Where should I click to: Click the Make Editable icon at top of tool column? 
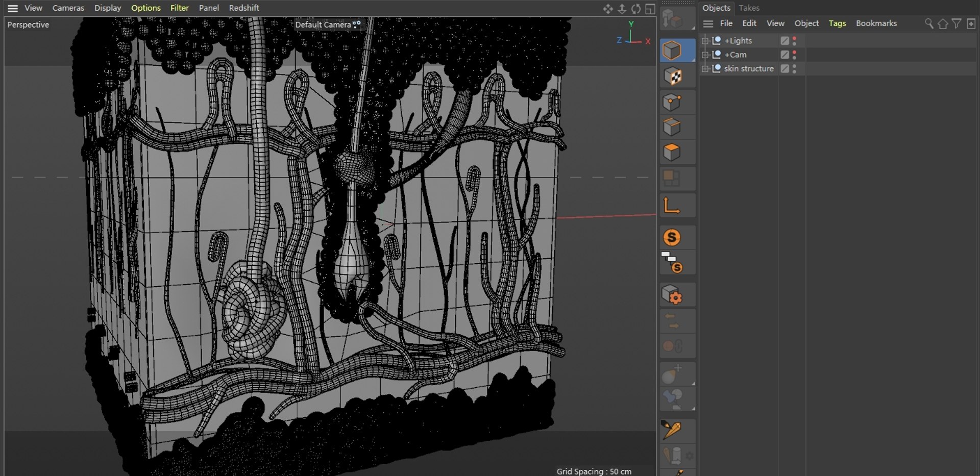click(x=672, y=19)
